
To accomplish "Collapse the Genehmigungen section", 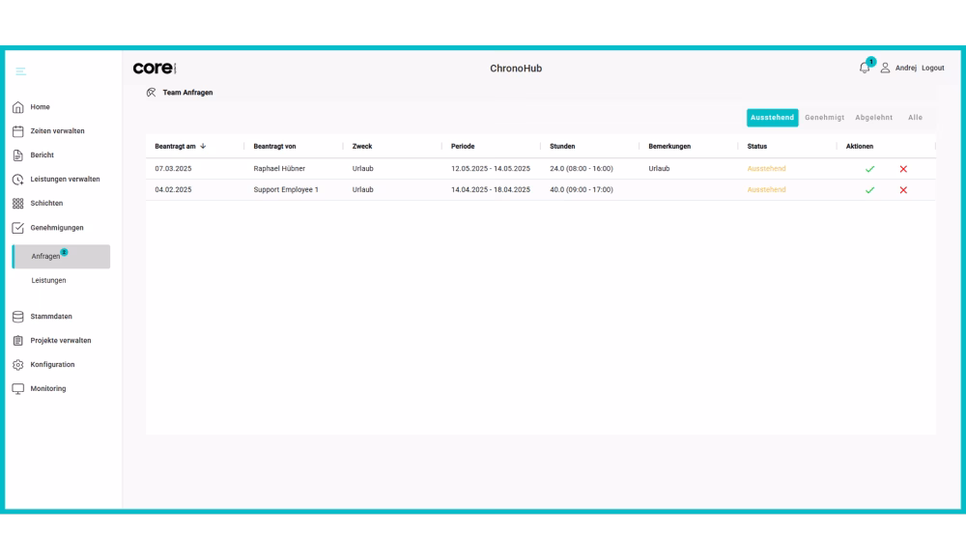I will click(56, 228).
